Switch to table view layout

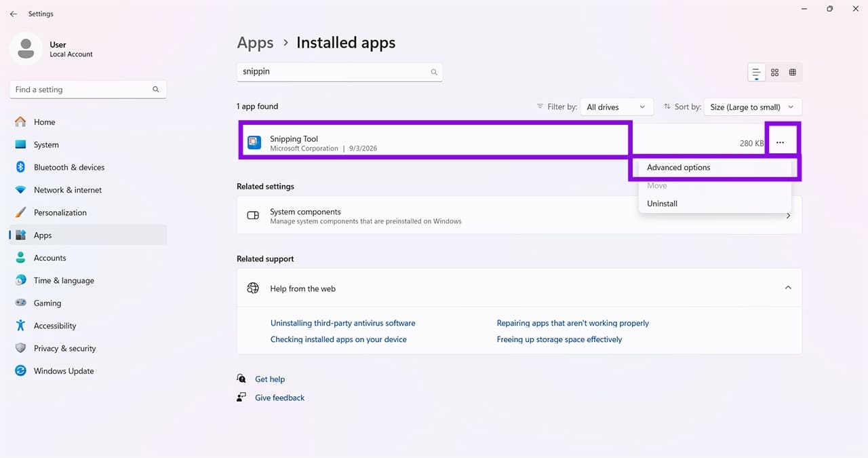tap(792, 73)
